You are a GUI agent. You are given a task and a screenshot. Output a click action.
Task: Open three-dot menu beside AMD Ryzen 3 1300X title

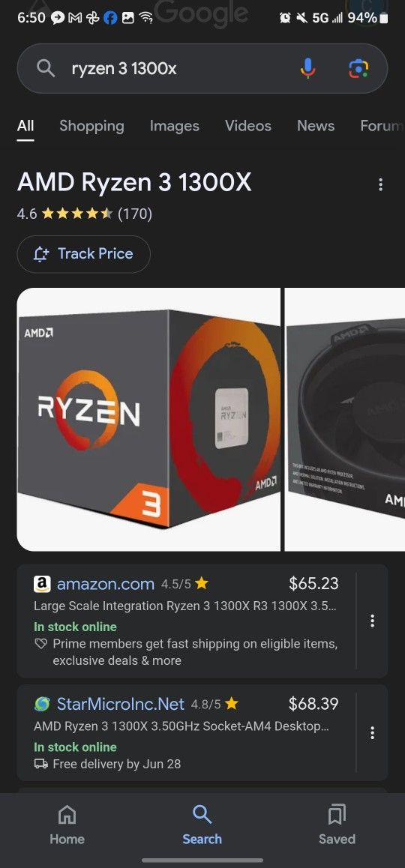380,184
